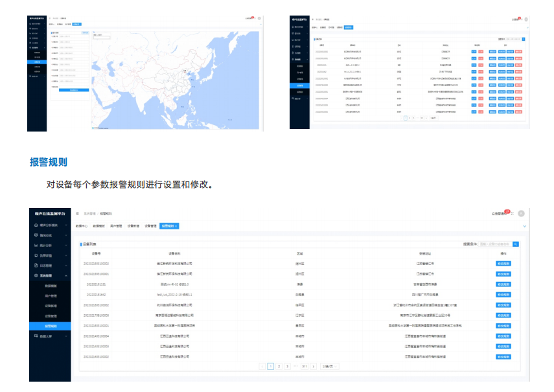554x392 pixels.
Task: Select 用户管理 in the sidebar submenu
Action: [x=51, y=296]
